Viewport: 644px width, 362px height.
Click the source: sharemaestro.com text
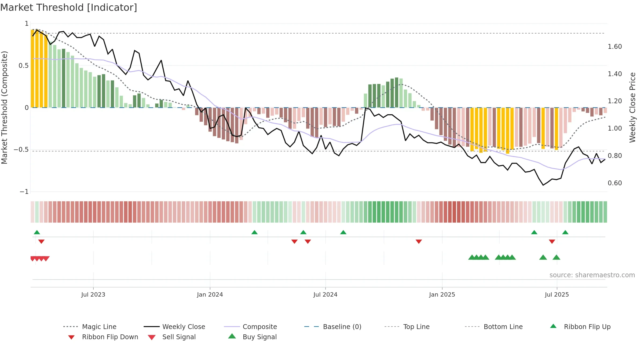pyautogui.click(x=592, y=275)
